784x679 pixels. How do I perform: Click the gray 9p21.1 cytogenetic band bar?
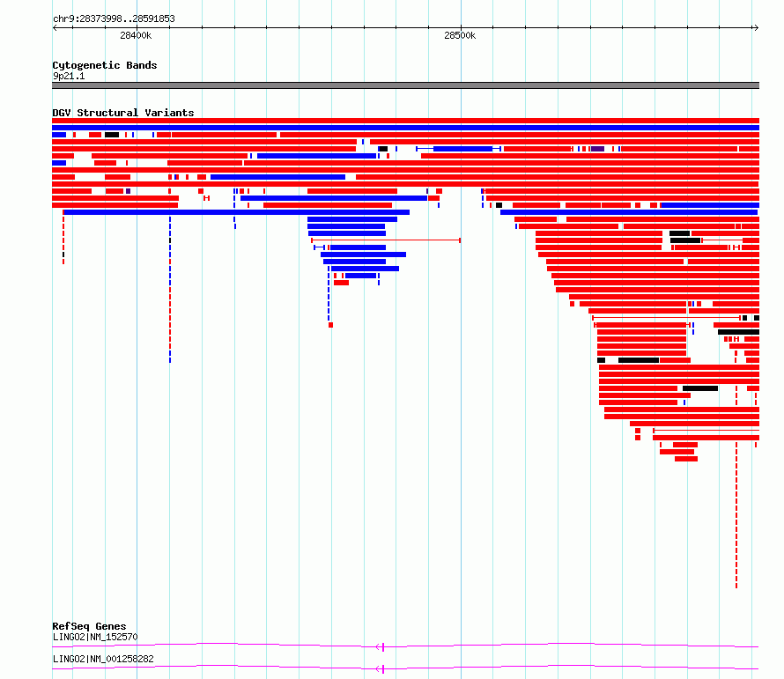tap(405, 85)
